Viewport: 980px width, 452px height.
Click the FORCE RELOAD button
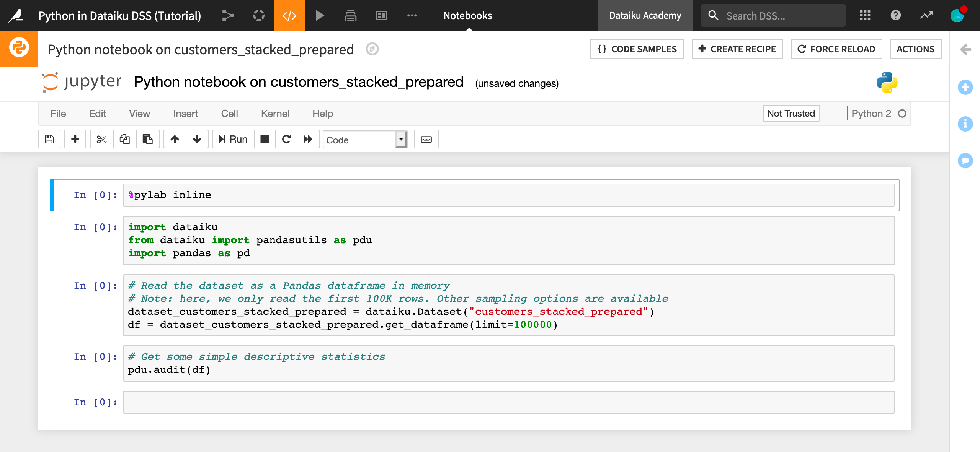point(836,49)
